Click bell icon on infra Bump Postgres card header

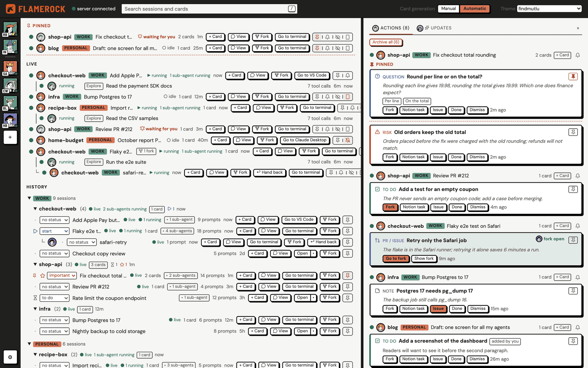[578, 277]
